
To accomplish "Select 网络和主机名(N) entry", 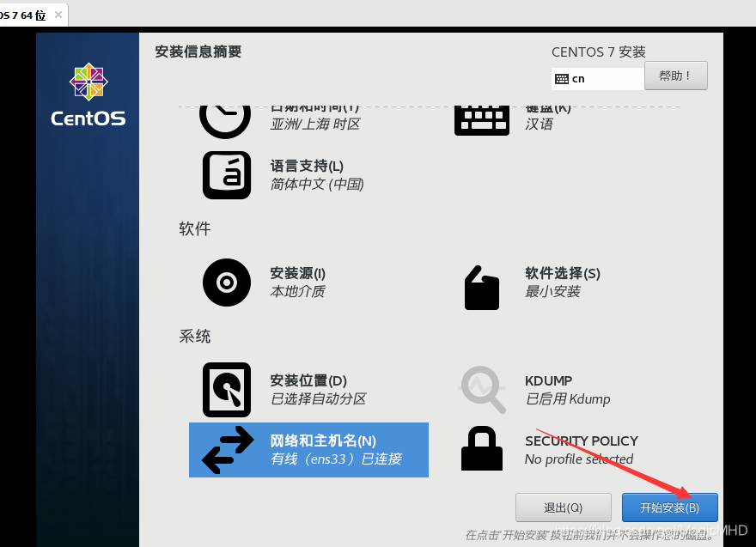I will tap(308, 450).
